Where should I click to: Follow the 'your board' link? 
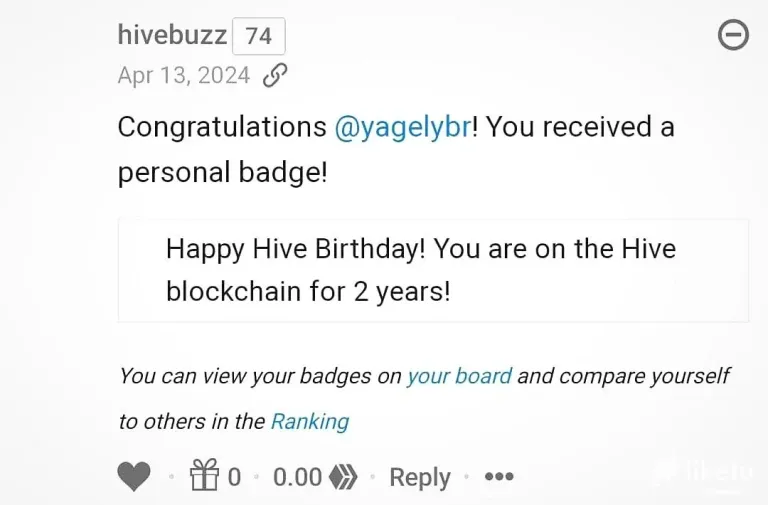459,376
